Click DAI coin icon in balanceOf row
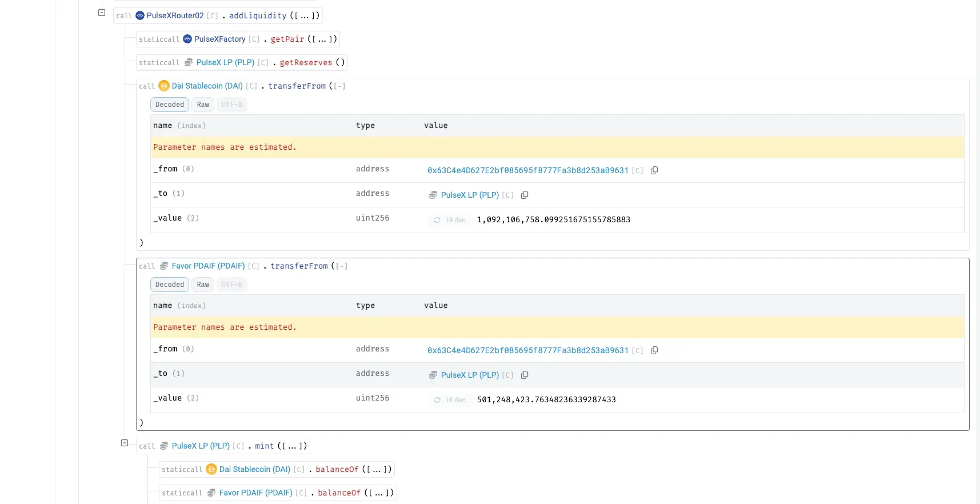 [211, 470]
